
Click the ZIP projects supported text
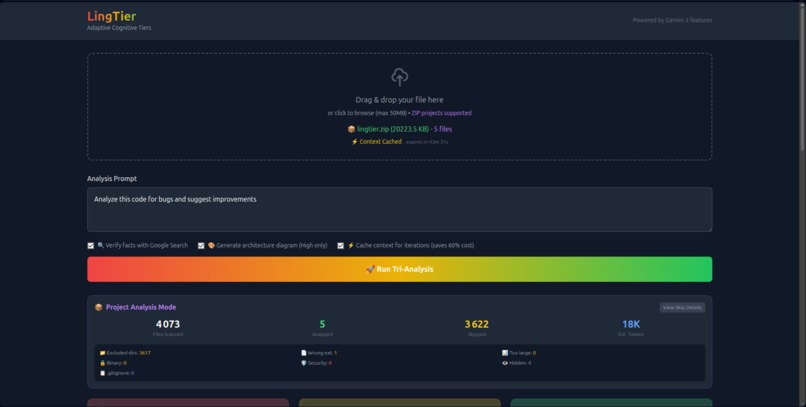[x=441, y=113]
